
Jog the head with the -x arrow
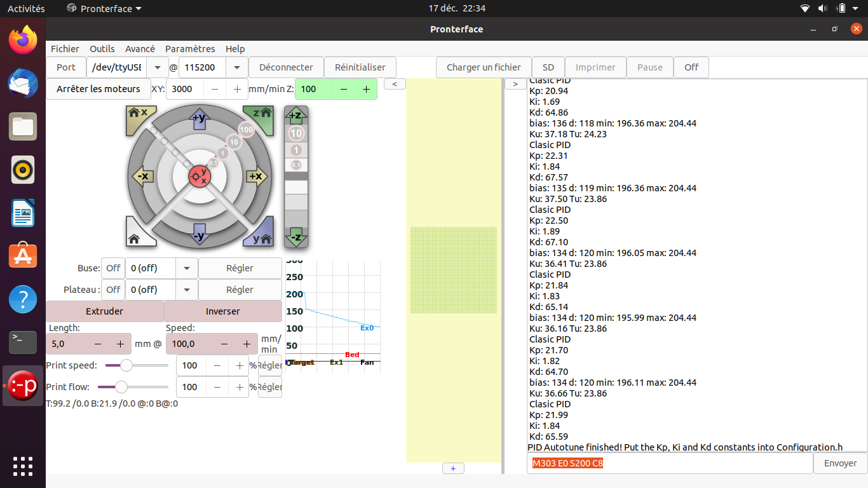pyautogui.click(x=142, y=176)
